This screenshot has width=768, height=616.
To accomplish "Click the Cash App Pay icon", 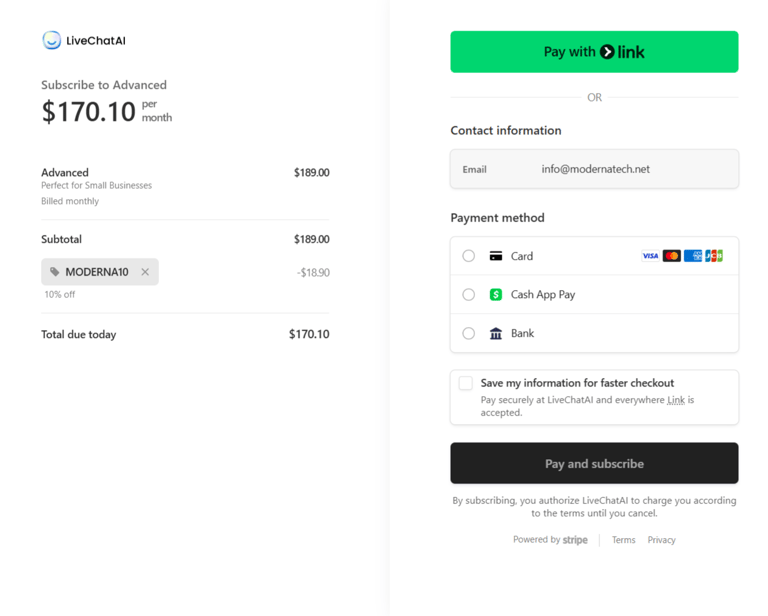I will coord(495,295).
